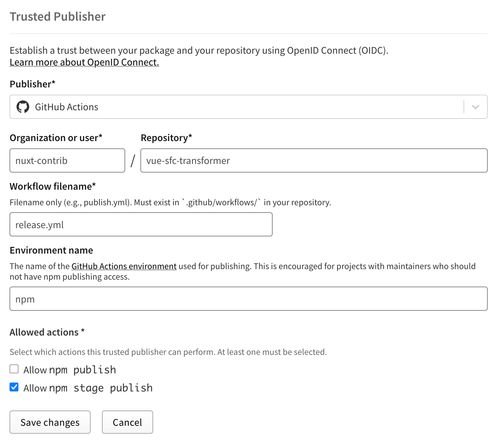Click the Repository field label
The image size is (502, 448).
[x=166, y=138]
